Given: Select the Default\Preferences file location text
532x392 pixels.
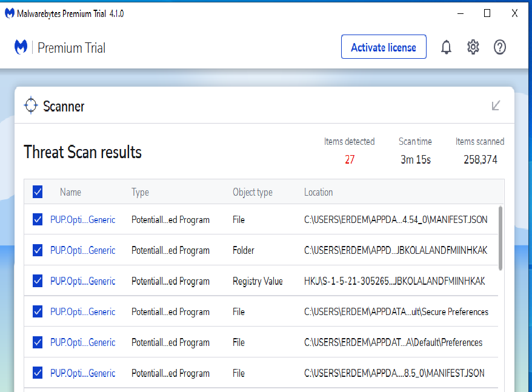Looking at the screenshot, I should coord(393,342).
